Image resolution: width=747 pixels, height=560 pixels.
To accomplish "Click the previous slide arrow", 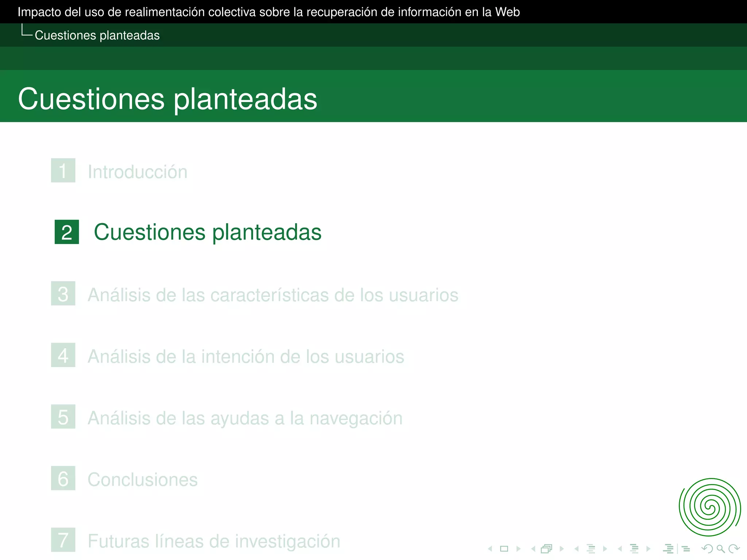I will pos(491,549).
